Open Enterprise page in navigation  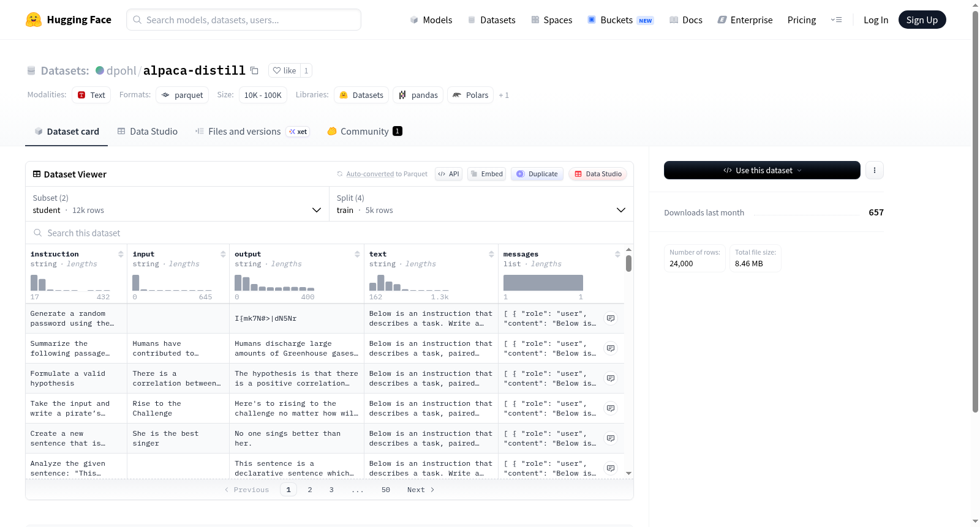[x=745, y=20]
